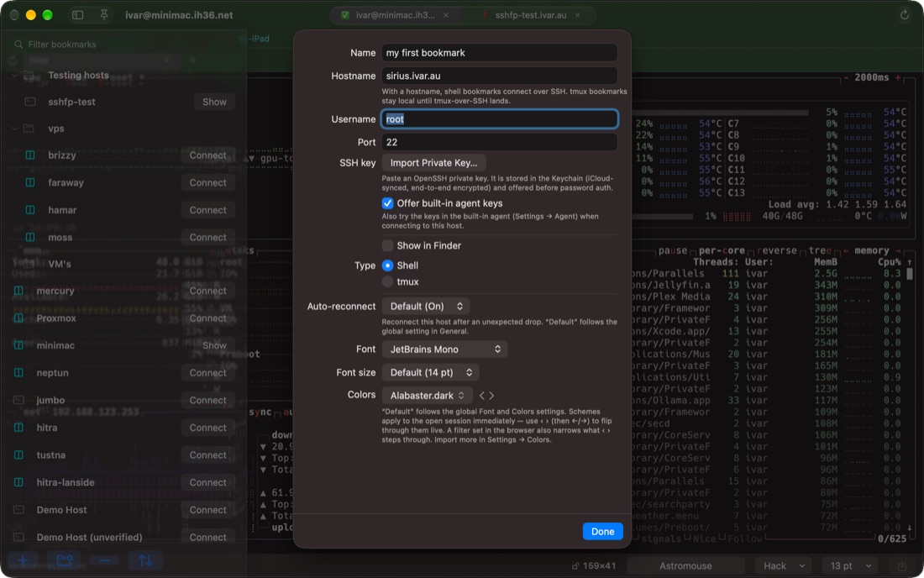Connect to Demo Host (unverified)
This screenshot has height=578, width=924.
(208, 538)
